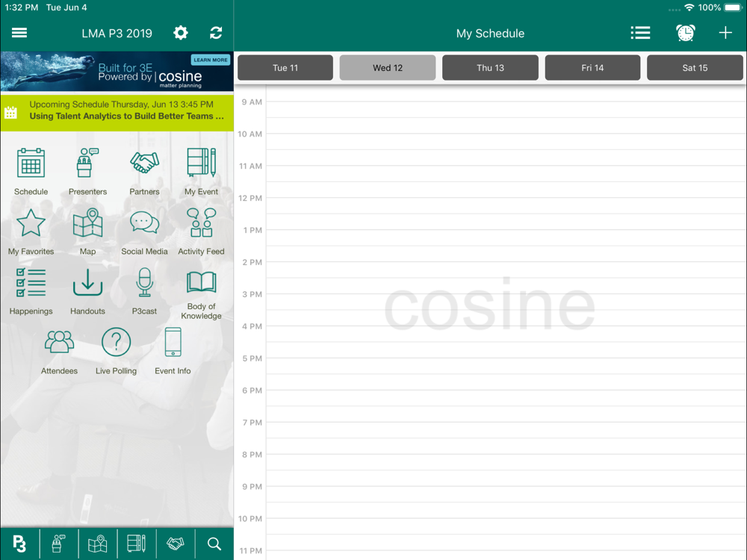747x560 pixels.
Task: Open Live Polling question icon
Action: tap(116, 343)
